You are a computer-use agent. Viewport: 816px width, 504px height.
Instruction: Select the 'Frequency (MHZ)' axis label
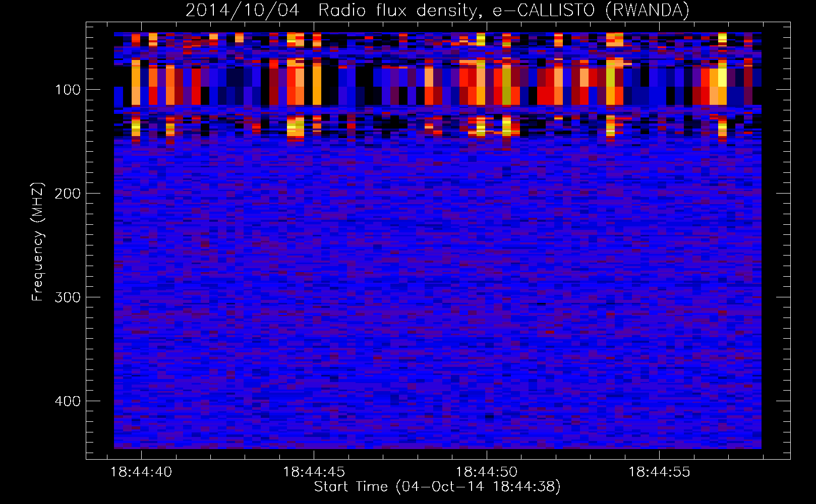tap(38, 241)
